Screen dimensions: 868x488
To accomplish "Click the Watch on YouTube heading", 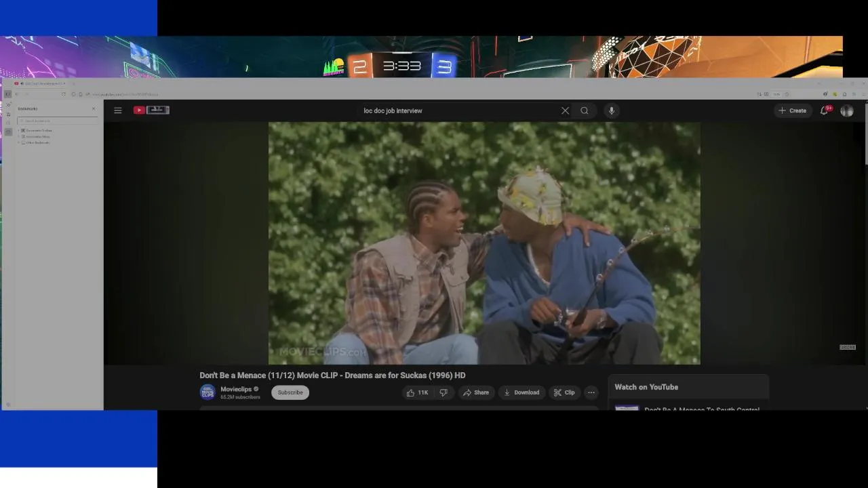I will click(646, 387).
